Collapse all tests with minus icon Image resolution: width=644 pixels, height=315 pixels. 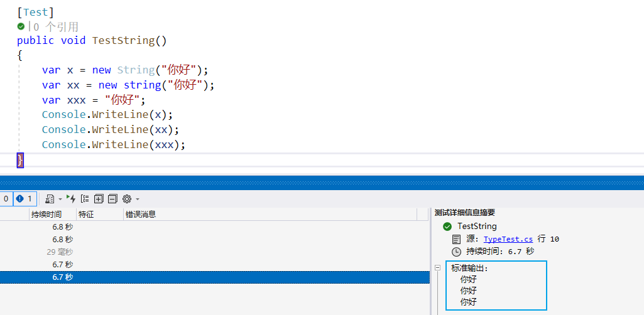click(112, 199)
